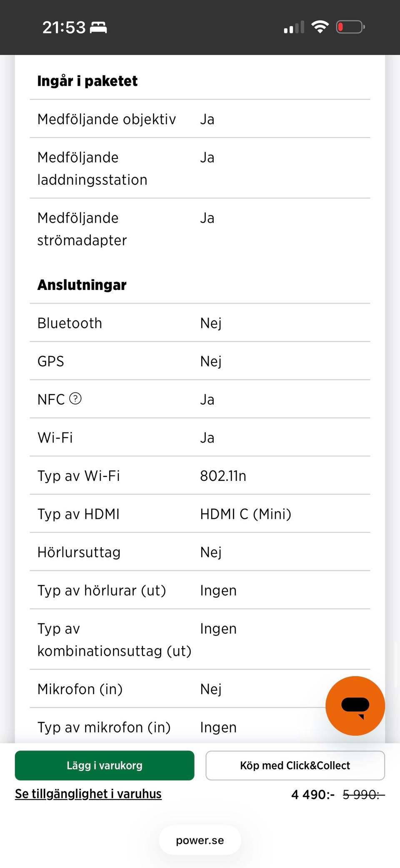
Task: Tap the Wi-Fi signal icon in status bar
Action: pos(320,27)
